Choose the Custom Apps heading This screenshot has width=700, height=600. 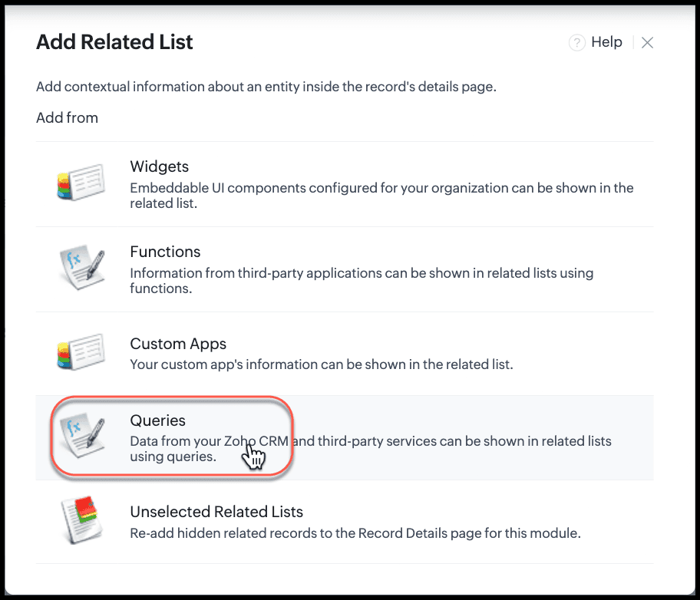click(178, 344)
